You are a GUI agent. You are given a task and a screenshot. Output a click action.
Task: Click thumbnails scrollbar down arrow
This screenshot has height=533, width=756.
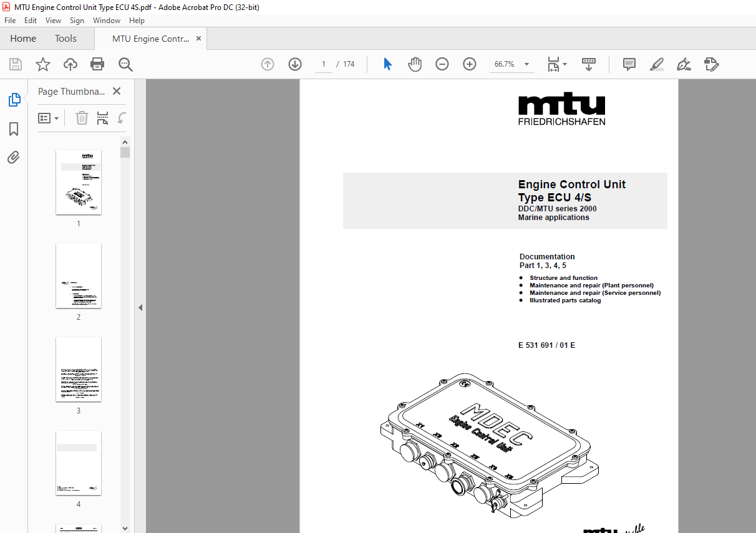click(125, 527)
